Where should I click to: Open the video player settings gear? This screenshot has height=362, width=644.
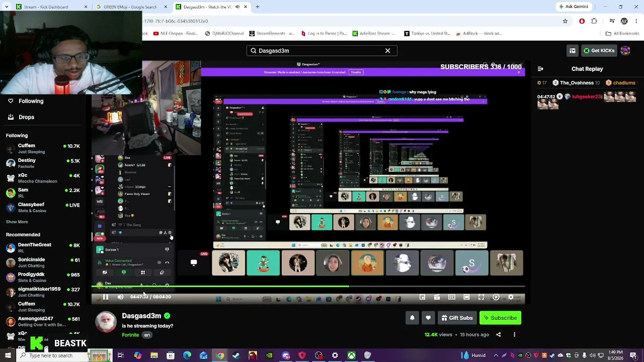[x=511, y=297]
